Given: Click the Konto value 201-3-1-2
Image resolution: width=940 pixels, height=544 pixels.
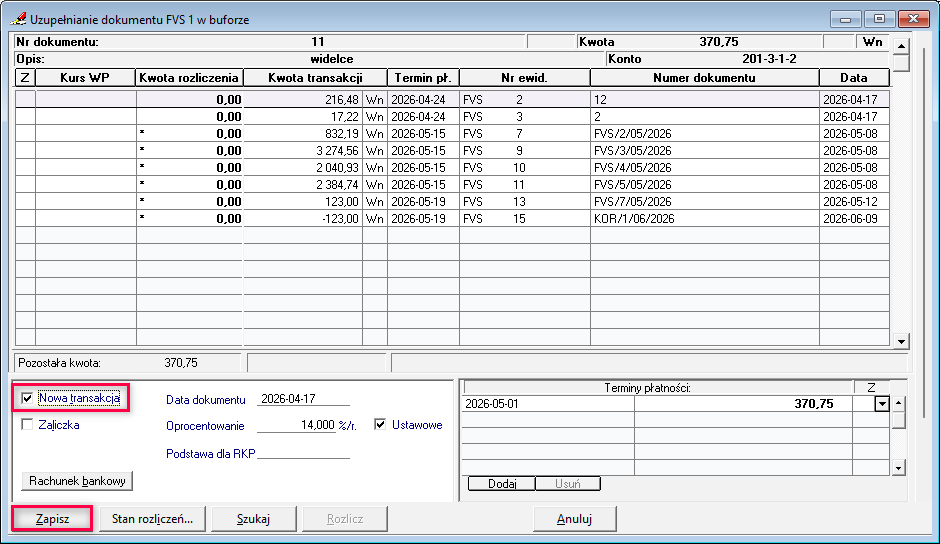Looking at the screenshot, I should pos(769,59).
